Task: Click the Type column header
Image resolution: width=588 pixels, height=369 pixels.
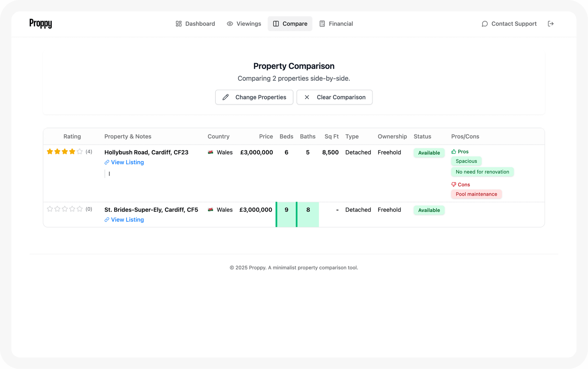Action: point(352,136)
